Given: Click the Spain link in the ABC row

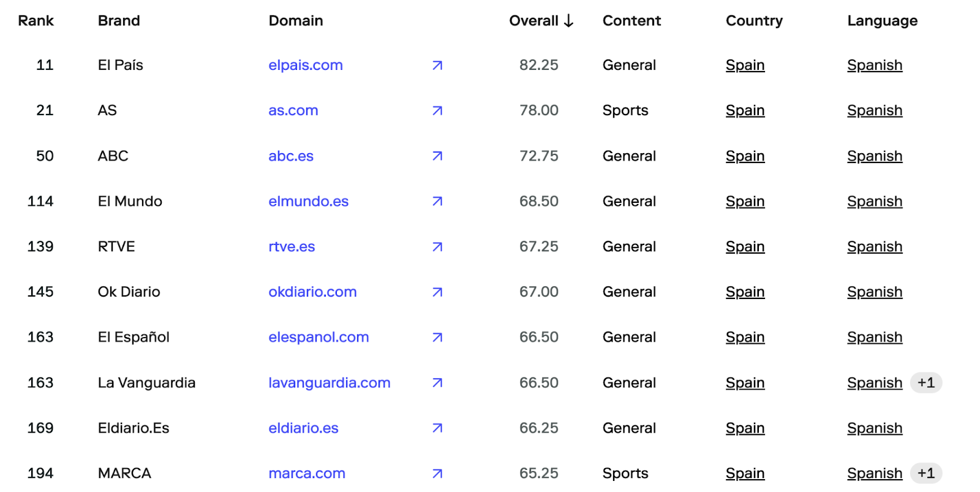Looking at the screenshot, I should tap(745, 156).
